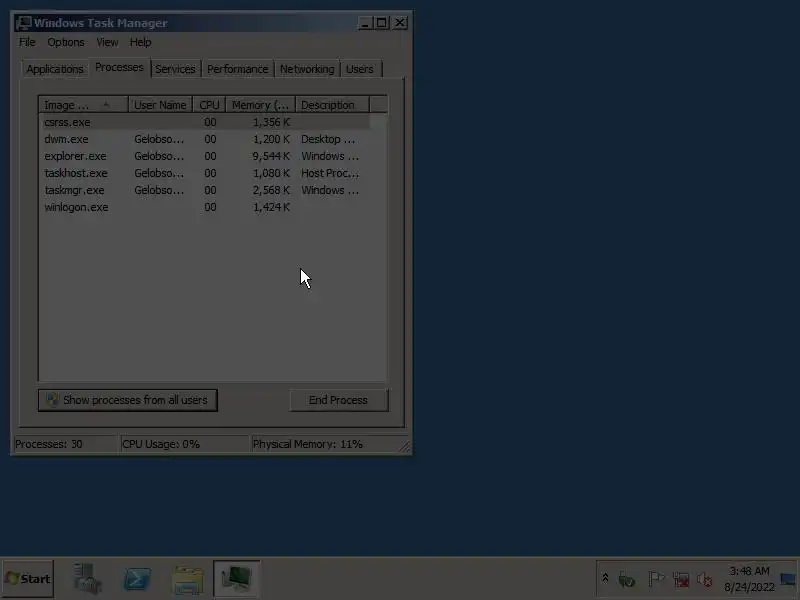Click the Processes: 30 status entry
Image resolution: width=800 pixels, height=600 pixels.
point(65,444)
